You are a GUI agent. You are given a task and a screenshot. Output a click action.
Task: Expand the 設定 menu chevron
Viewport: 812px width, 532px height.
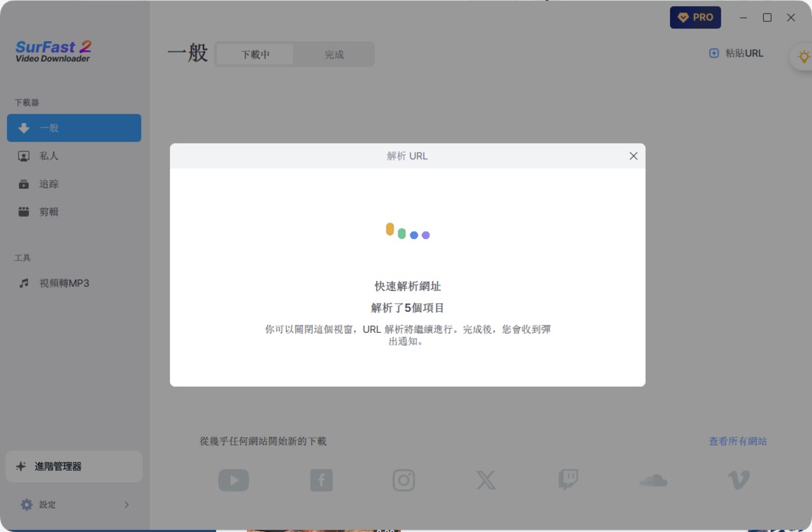126,505
